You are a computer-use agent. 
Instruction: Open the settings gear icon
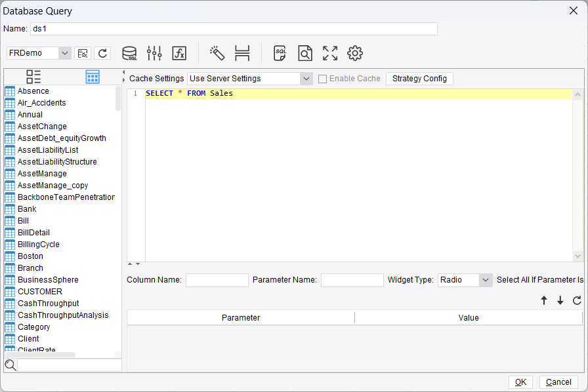click(354, 53)
